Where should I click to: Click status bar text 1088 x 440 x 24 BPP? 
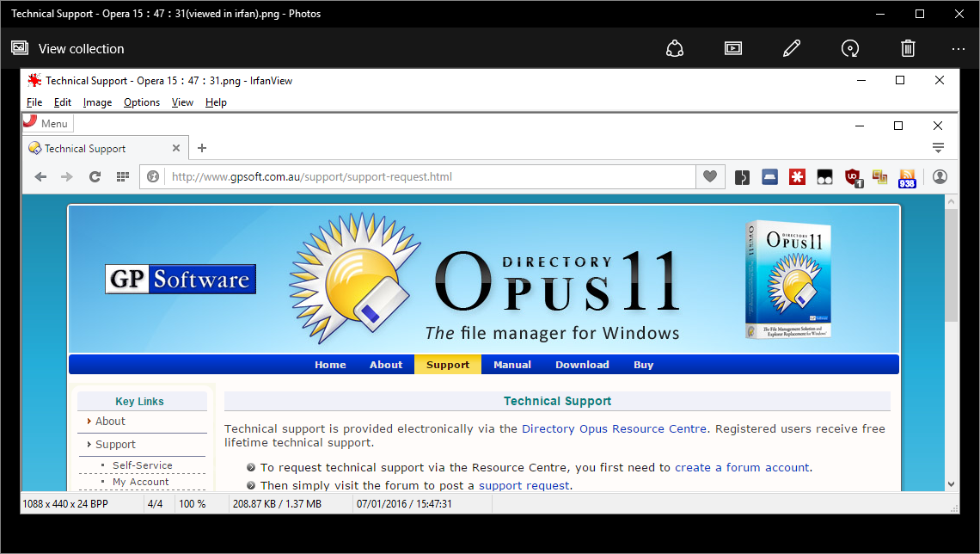point(65,504)
